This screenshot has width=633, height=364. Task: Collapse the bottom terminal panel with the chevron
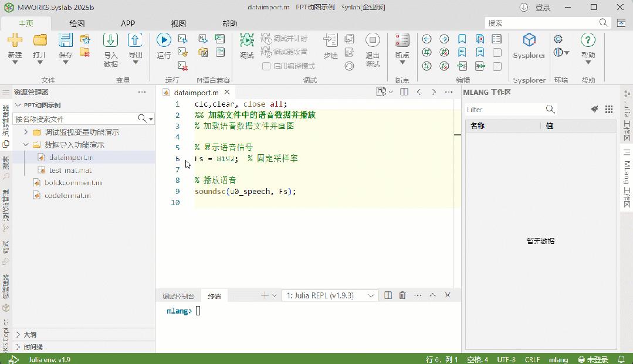coord(432,295)
